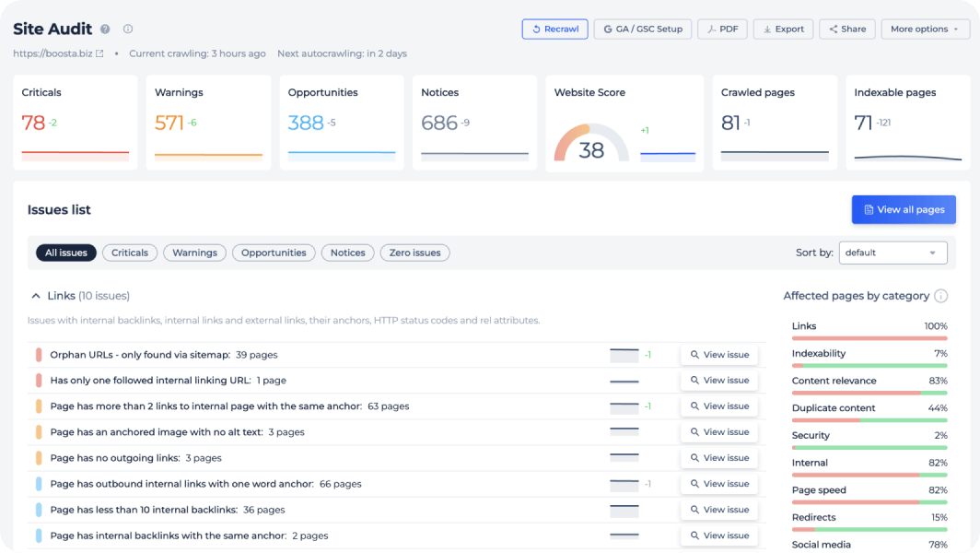View issue for page has no outgoing links
980x553 pixels.
719,458
